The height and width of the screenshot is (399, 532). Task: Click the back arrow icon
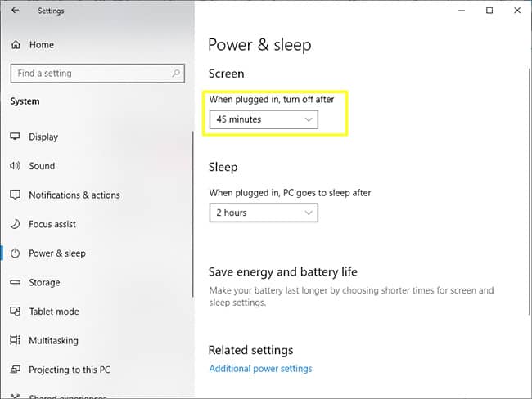click(x=15, y=10)
